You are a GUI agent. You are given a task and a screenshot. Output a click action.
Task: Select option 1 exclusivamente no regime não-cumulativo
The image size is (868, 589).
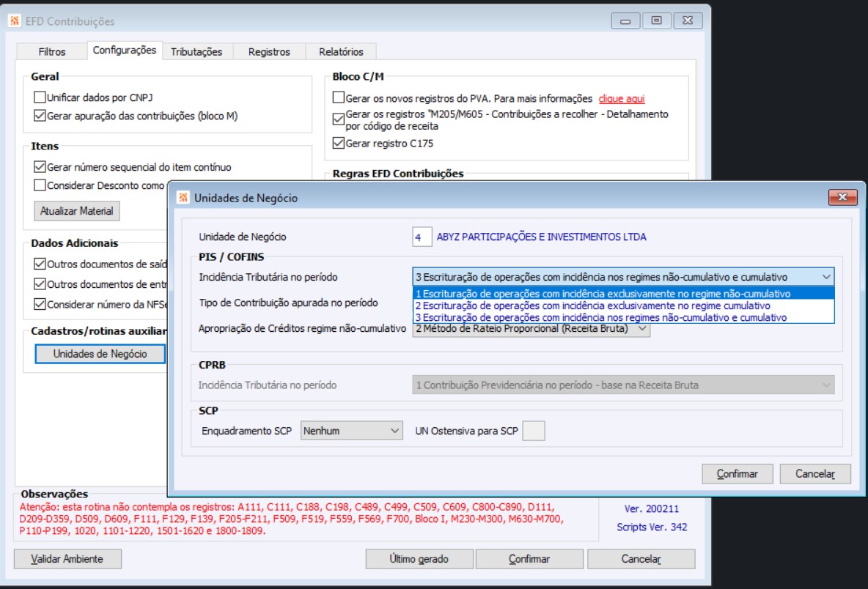point(623,294)
